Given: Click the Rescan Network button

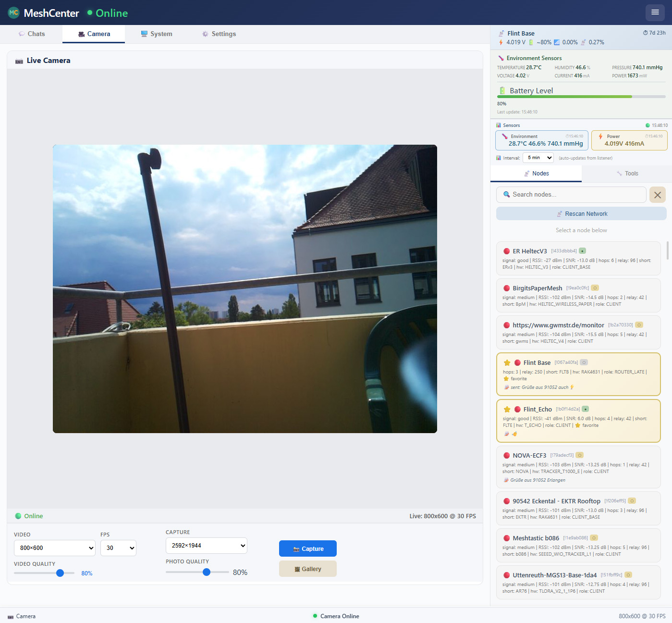Looking at the screenshot, I should pos(581,214).
